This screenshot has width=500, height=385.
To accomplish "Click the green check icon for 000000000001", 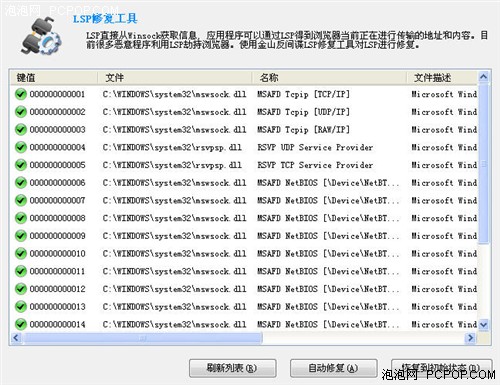I will [x=21, y=94].
